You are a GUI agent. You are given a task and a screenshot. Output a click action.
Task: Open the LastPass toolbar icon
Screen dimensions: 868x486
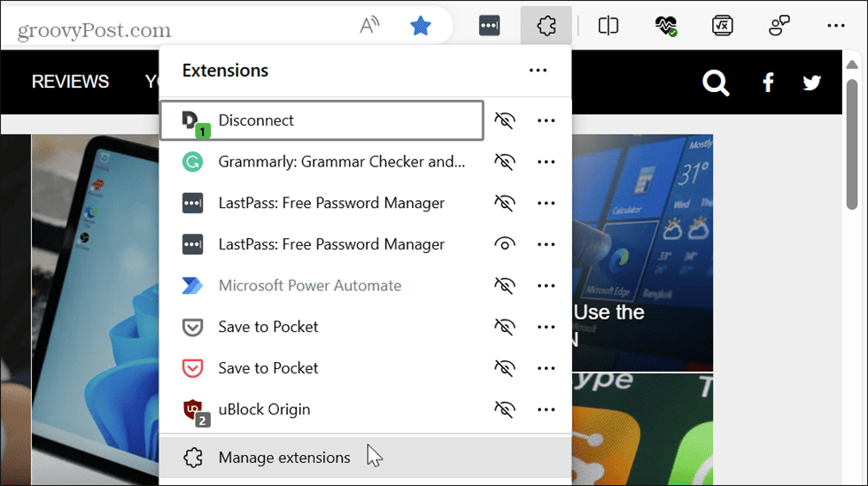click(x=489, y=26)
